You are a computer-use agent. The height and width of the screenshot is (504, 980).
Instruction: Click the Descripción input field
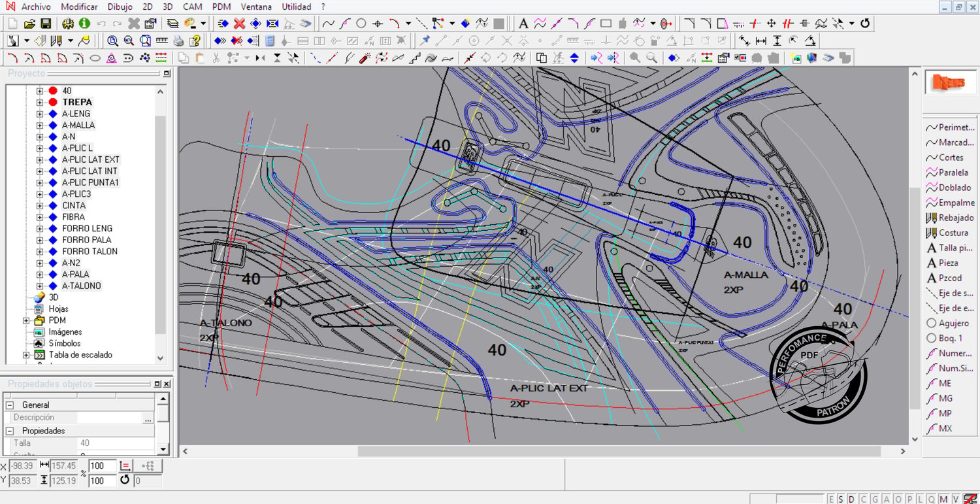coord(110,418)
